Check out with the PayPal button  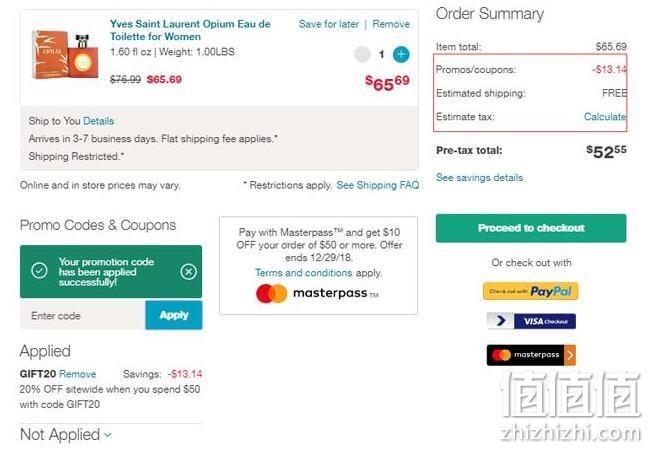coord(530,291)
